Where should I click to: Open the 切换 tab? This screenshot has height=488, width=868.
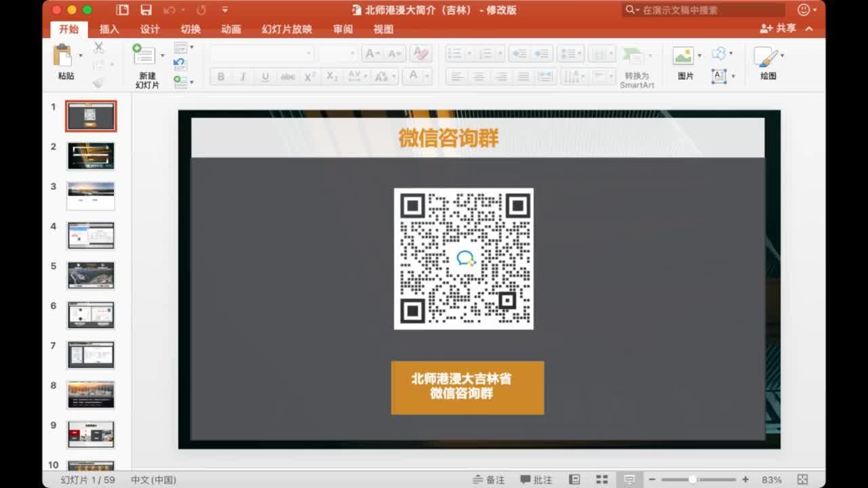tap(191, 29)
